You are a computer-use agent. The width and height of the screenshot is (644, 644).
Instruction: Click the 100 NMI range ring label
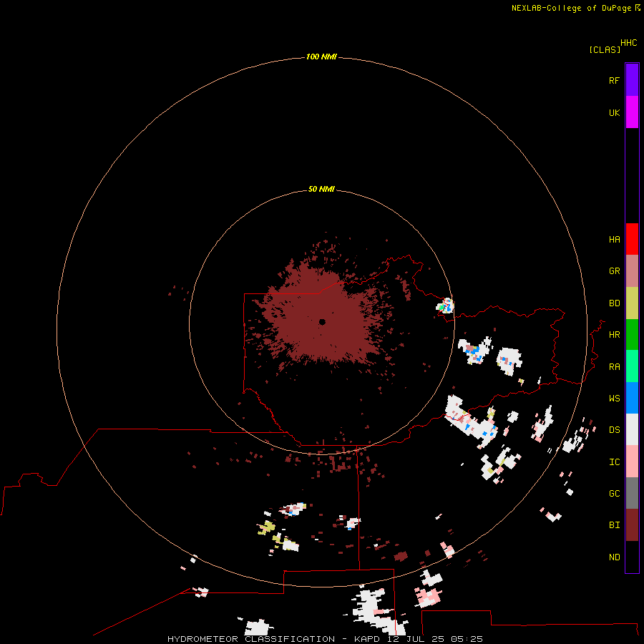coord(321,57)
